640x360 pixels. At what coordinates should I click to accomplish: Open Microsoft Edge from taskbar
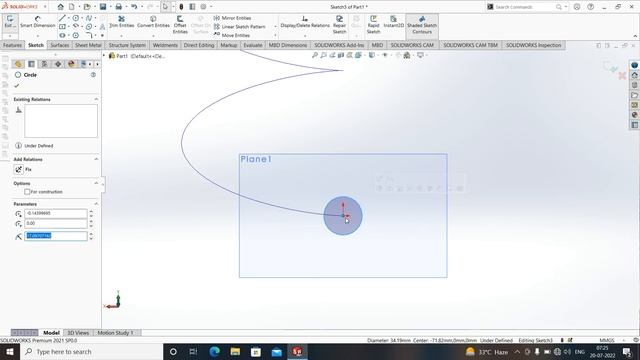[214, 351]
